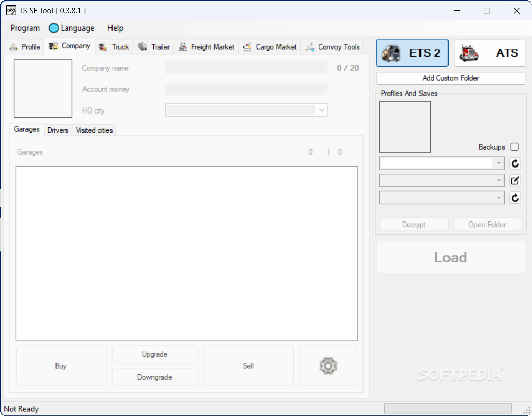Image resolution: width=532 pixels, height=416 pixels.
Task: Toggle the Backups checkbox
Action: (x=514, y=147)
